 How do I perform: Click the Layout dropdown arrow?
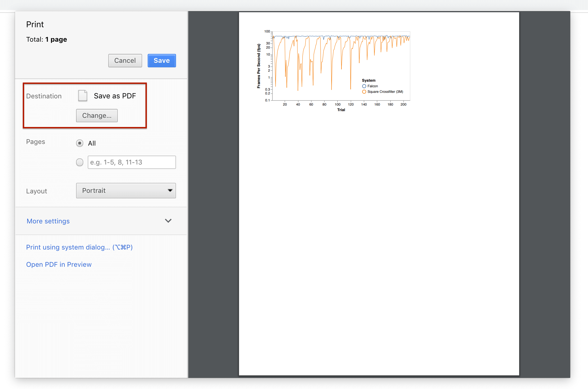[x=170, y=191]
